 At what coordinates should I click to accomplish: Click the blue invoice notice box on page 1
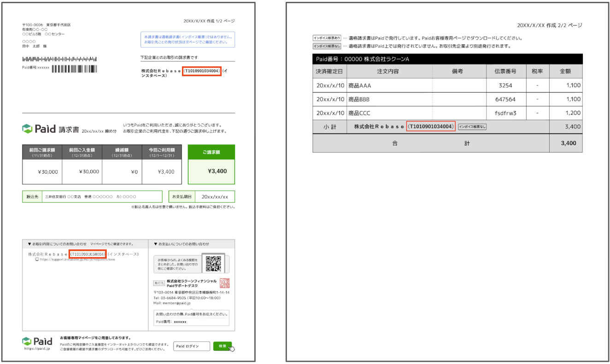(188, 39)
